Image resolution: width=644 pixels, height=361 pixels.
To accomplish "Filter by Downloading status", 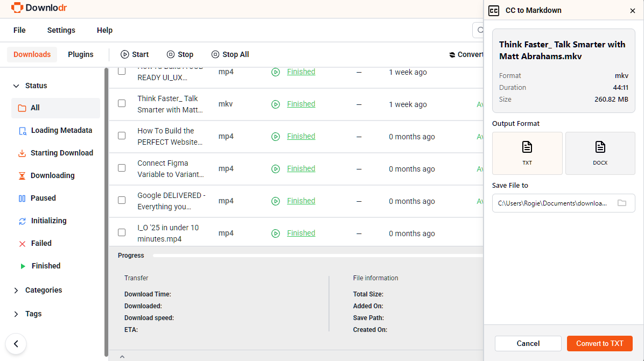I will click(52, 175).
